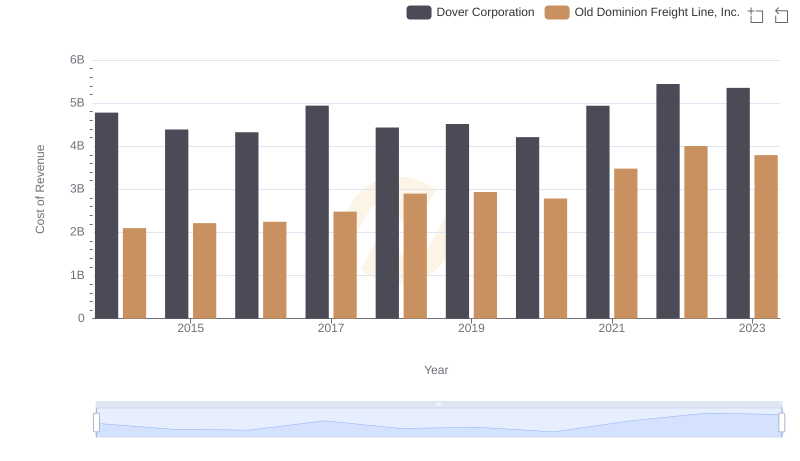Click Dover Corporation bar for 2015

(x=177, y=224)
